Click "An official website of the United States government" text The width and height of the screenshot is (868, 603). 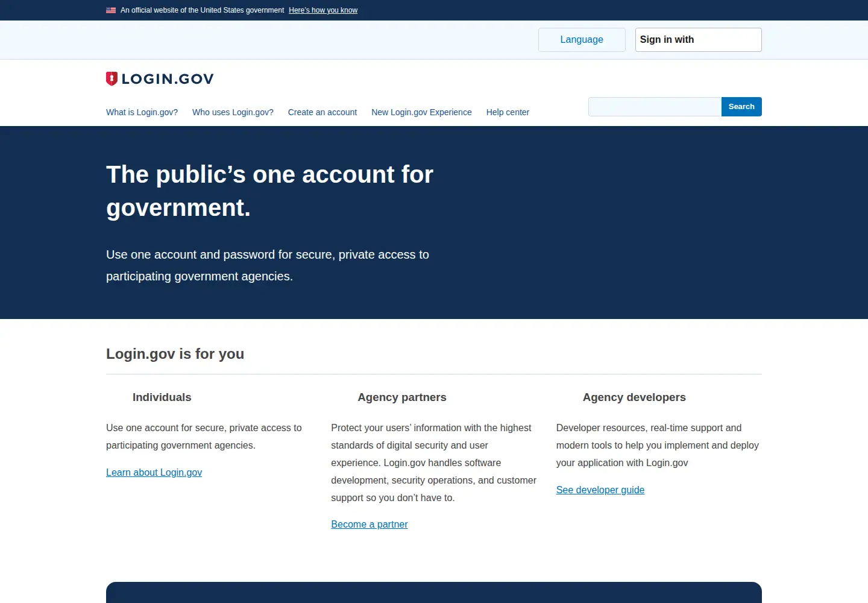[202, 10]
